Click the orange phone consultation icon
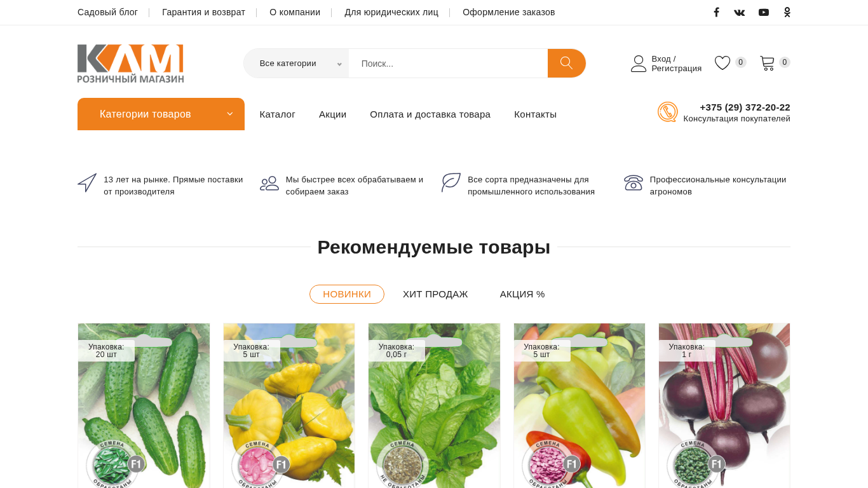Viewport: 868px width, 488px height. point(668,112)
